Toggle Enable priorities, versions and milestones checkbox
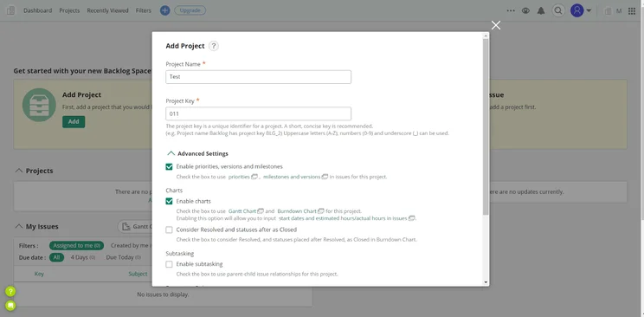Screen dimensions: 644x317 pos(169,167)
